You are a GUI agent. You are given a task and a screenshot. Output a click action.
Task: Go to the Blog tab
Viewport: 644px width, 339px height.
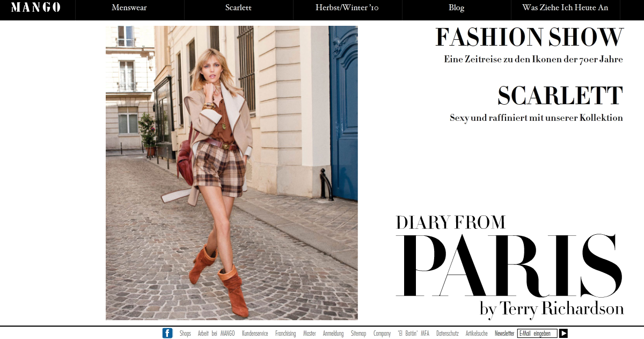click(x=456, y=8)
